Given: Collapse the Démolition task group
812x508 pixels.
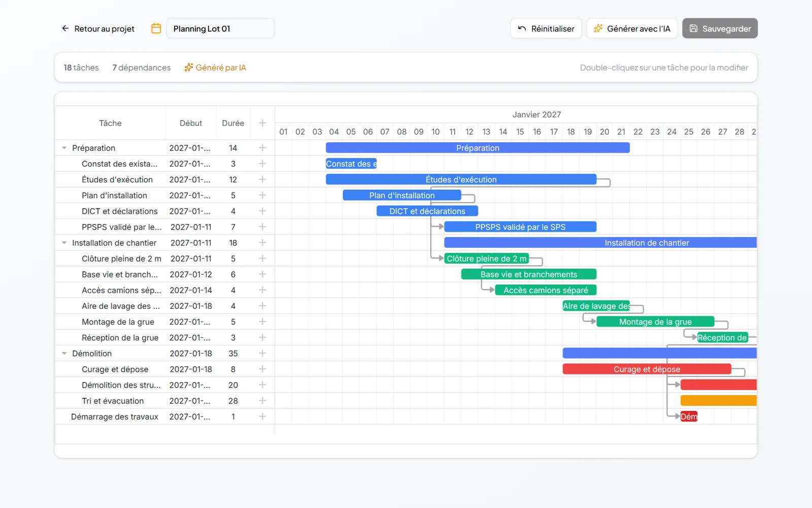Looking at the screenshot, I should [64, 353].
